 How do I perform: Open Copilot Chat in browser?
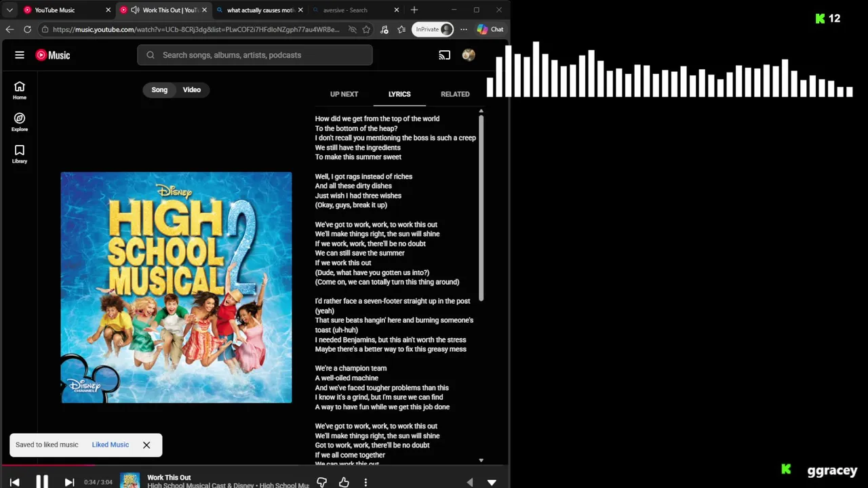tap(490, 29)
